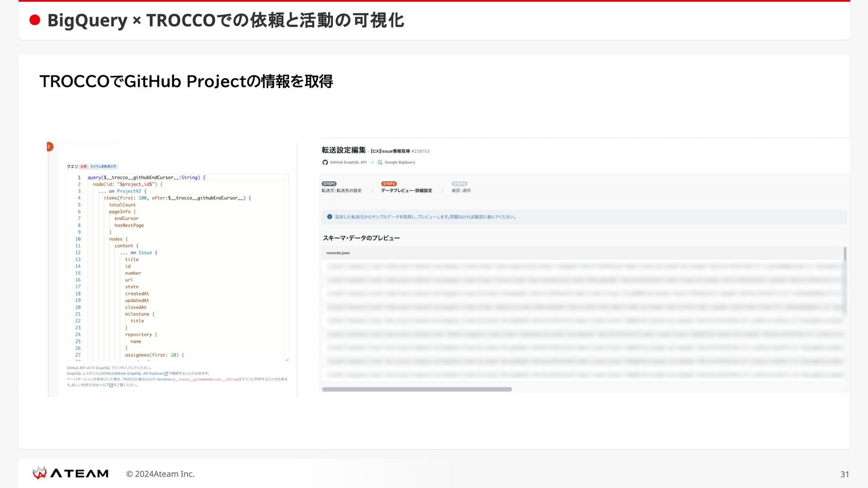Click 'totalCount' in the query
868x488 pixels.
point(122,205)
